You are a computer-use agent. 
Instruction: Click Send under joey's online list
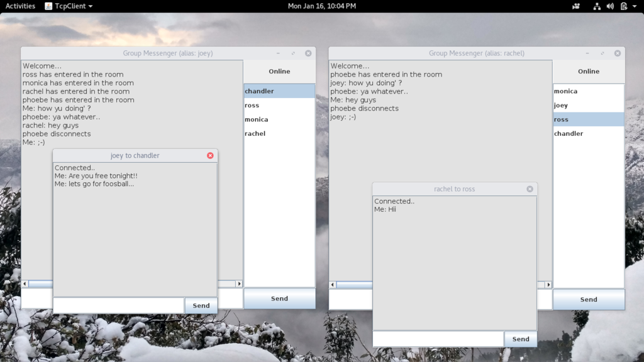pyautogui.click(x=279, y=299)
